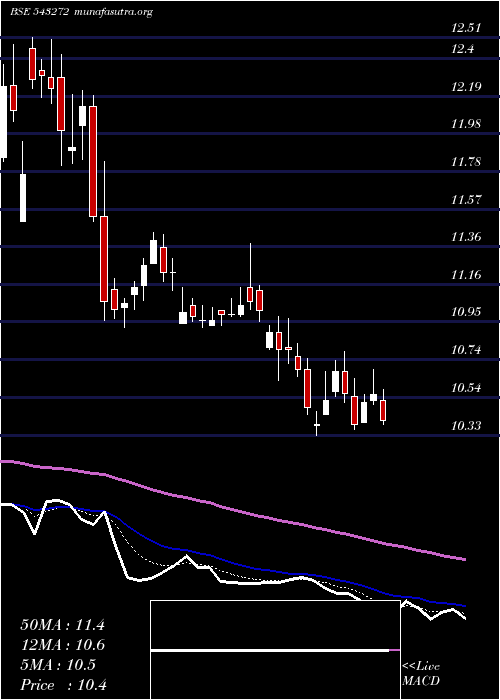Screen dimensions: 500x700
Task: Click the 12MA : 10.6 readout
Action: pyautogui.click(x=62, y=645)
